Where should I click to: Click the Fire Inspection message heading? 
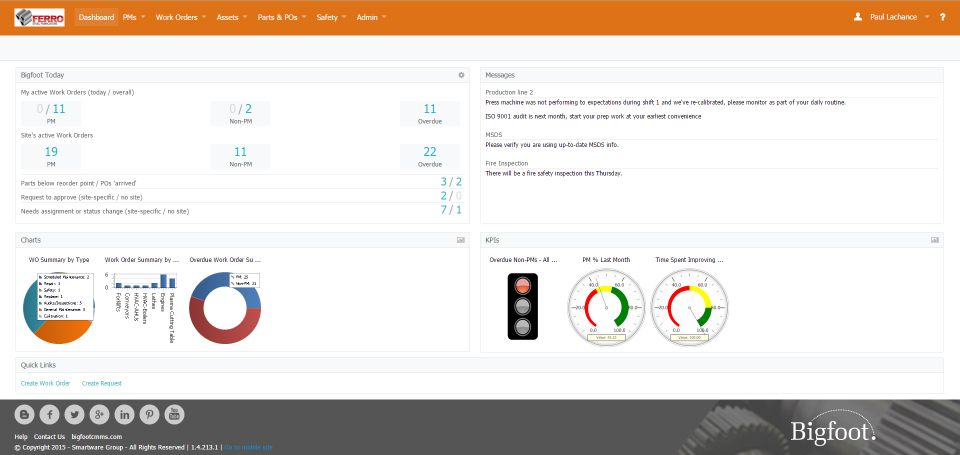(x=507, y=164)
